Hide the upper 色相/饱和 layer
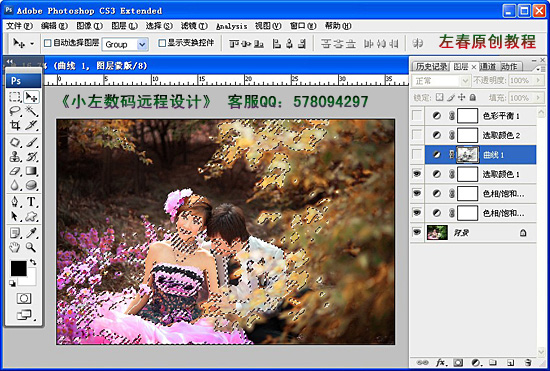The height and width of the screenshot is (371, 550). click(417, 193)
